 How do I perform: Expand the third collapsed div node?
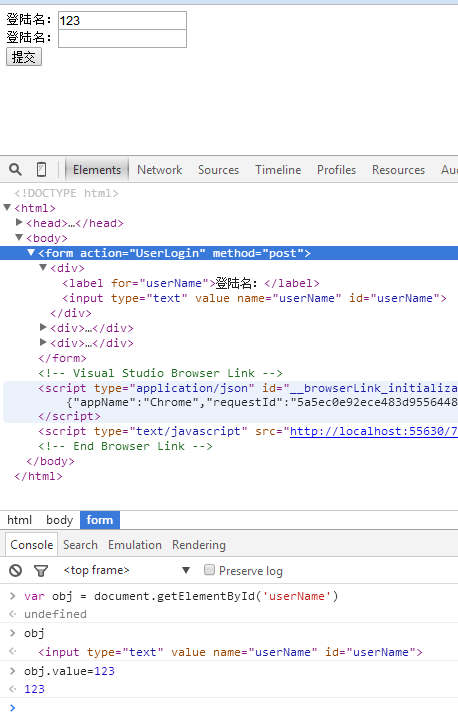click(x=43, y=343)
